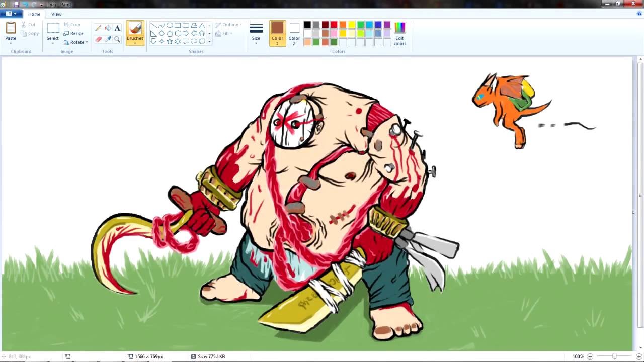Switch to the Home ribbon tab

[x=34, y=14]
